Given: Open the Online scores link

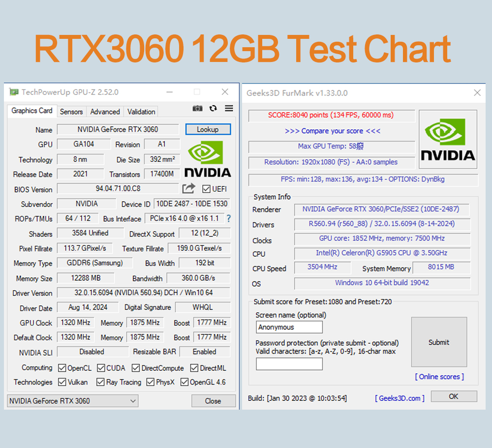Looking at the screenshot, I should pos(439,377).
